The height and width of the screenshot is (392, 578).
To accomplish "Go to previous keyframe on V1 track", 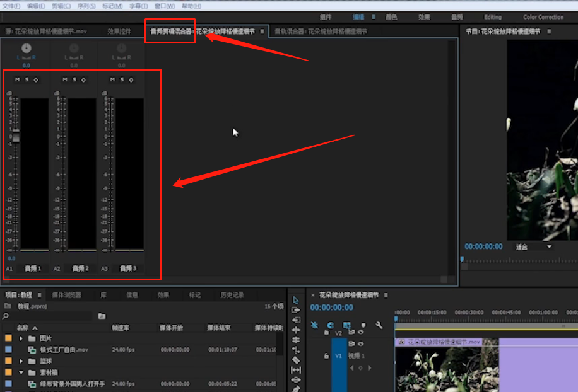I will tap(351, 367).
